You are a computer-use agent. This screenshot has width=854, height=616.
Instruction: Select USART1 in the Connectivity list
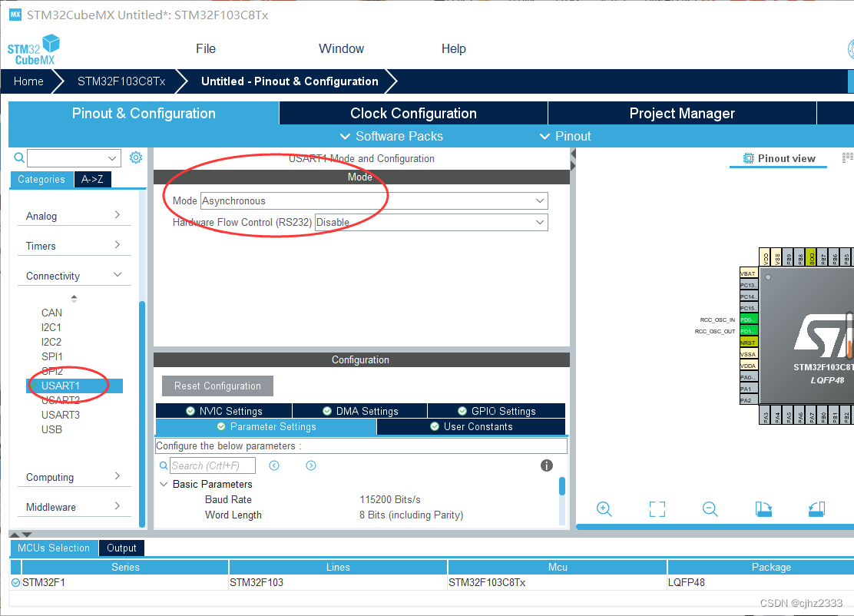(x=74, y=386)
